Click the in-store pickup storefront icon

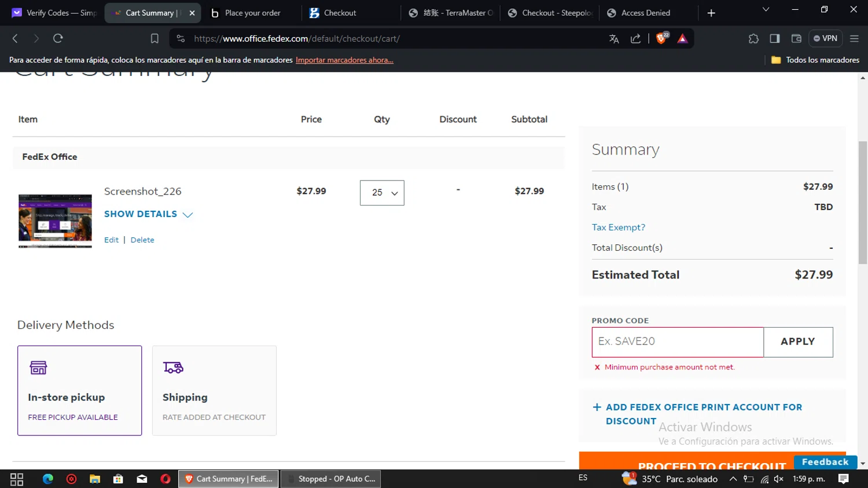click(x=38, y=368)
